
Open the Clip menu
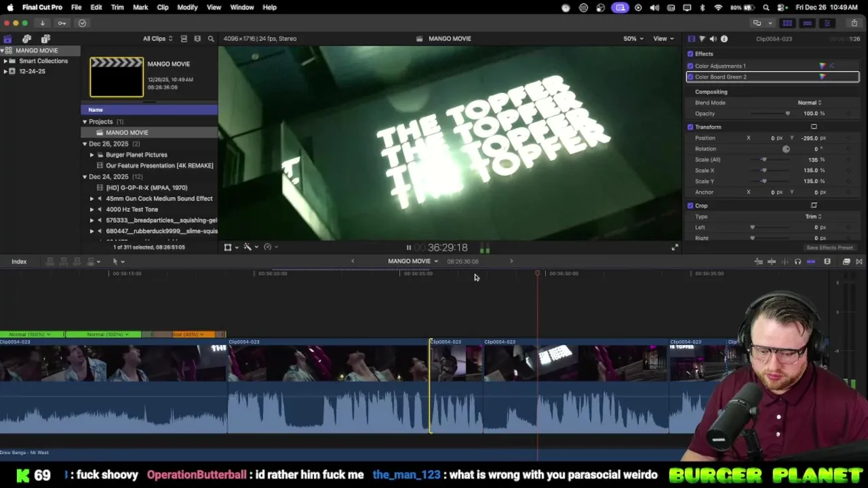163,7
